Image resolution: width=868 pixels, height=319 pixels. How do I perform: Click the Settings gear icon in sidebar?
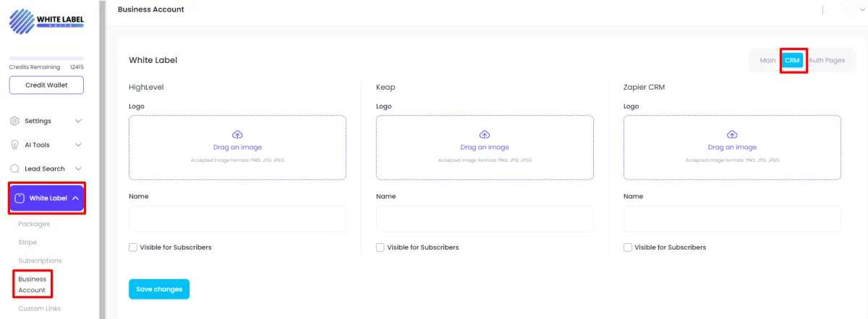point(14,121)
